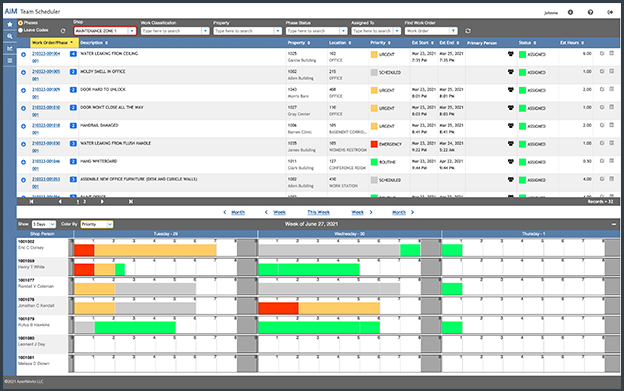Click in the Work Classification search field
624x391 pixels.
(172, 31)
